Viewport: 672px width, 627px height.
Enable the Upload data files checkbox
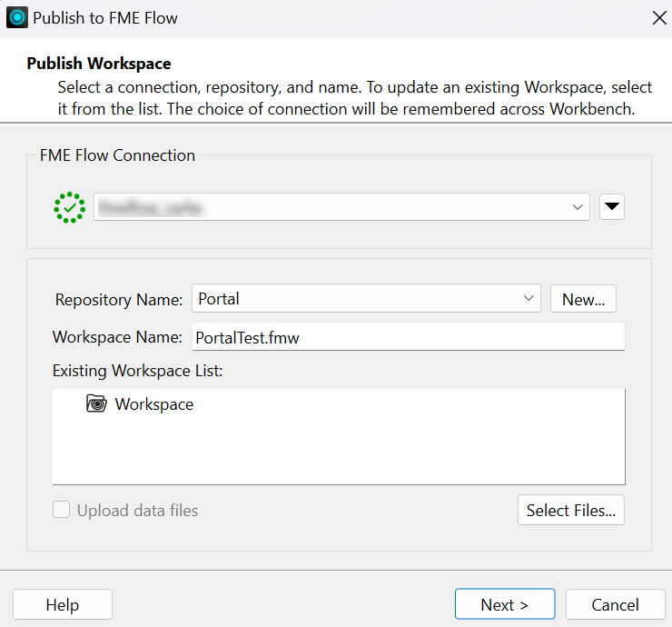[61, 510]
